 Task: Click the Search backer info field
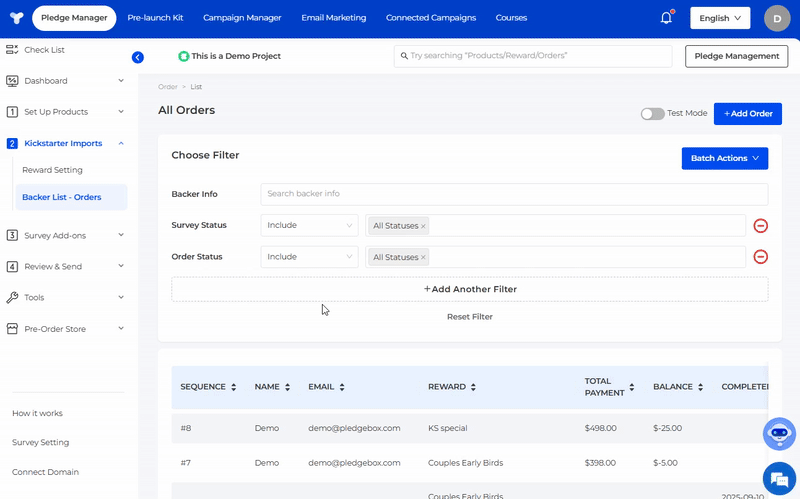pos(514,194)
